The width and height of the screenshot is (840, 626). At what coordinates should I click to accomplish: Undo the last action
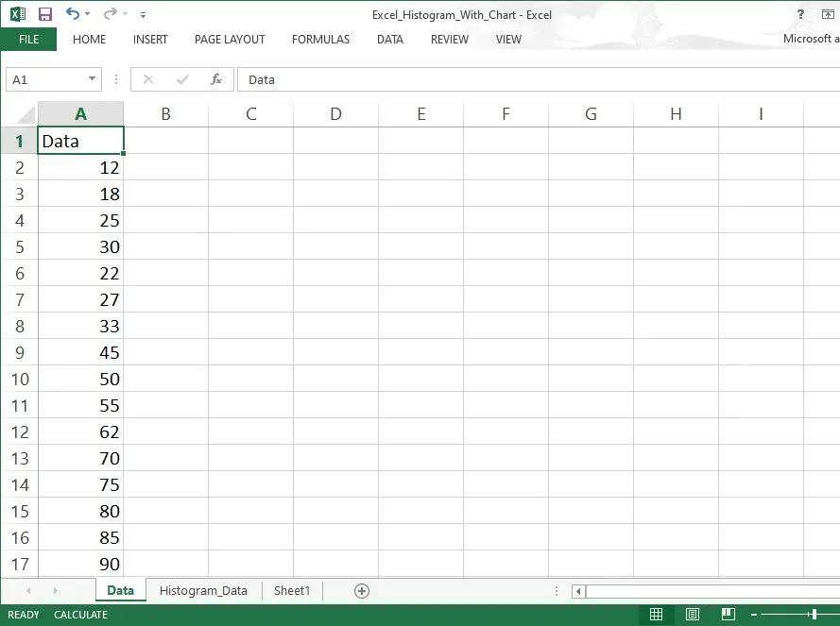coord(72,14)
